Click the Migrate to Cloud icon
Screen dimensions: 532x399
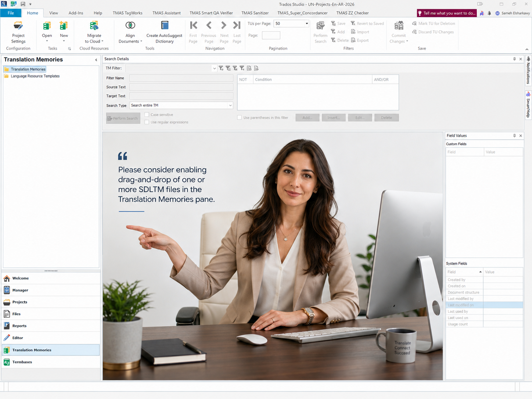[94, 26]
